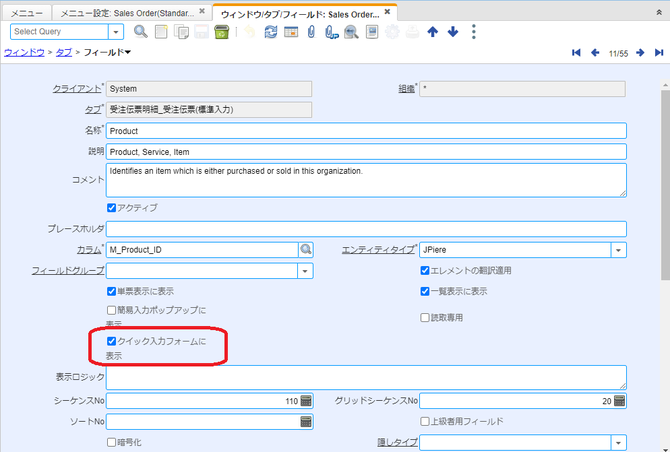Viewport: 670px width, 452px height.
Task: Open the M_Product_ID column lookup icon
Action: [x=306, y=249]
